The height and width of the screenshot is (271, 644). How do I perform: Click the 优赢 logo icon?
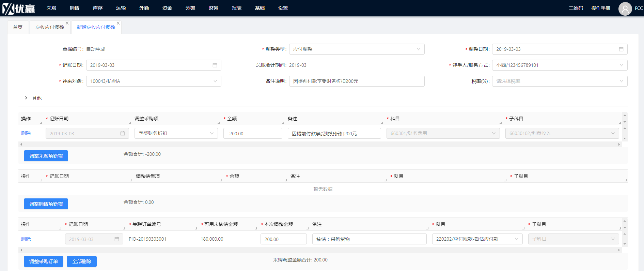coord(19,8)
